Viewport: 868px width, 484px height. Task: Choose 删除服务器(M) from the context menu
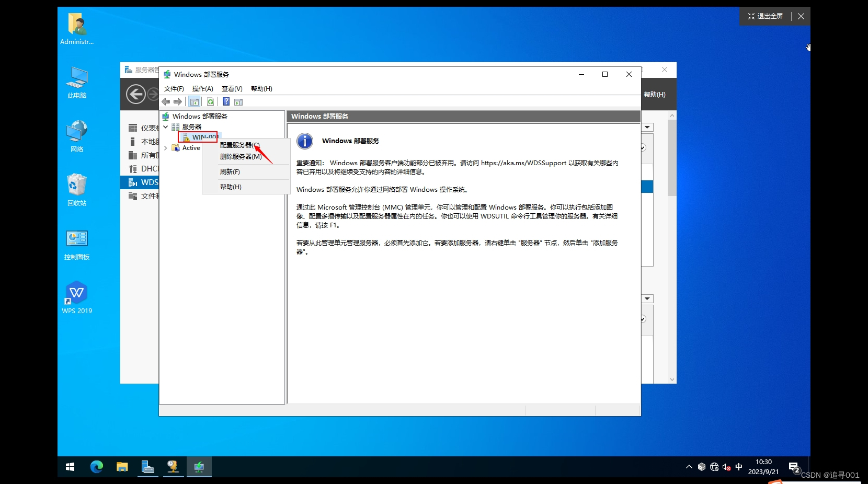click(246, 157)
